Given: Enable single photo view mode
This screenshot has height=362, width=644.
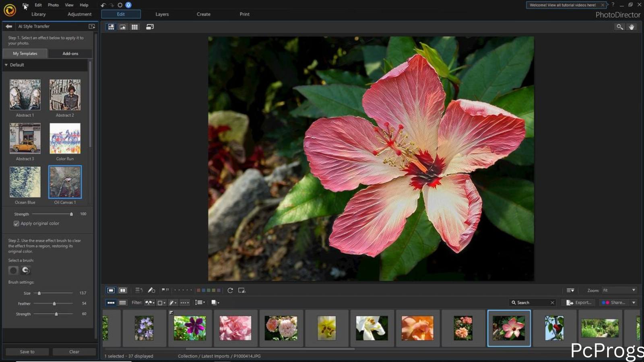Looking at the screenshot, I should pyautogui.click(x=111, y=290).
